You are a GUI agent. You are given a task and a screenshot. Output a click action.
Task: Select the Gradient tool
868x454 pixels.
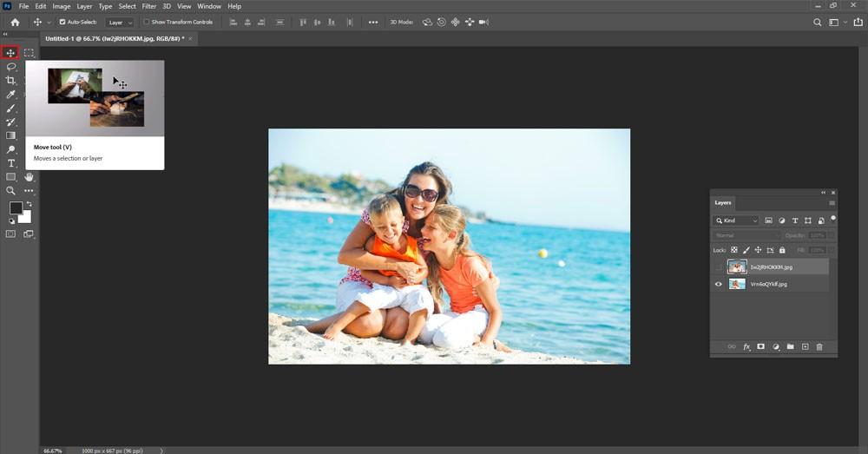pos(10,135)
